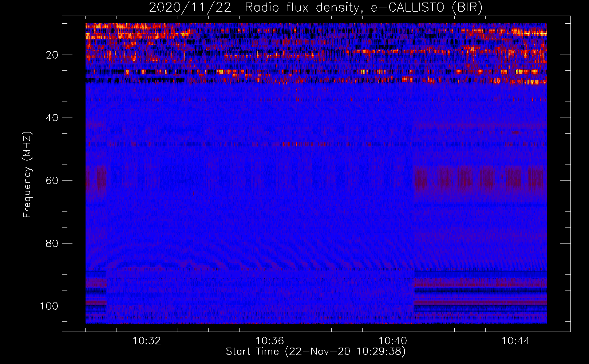This screenshot has width=589, height=364.
Task: Click the '10:40' time tick label
Action: [393, 341]
